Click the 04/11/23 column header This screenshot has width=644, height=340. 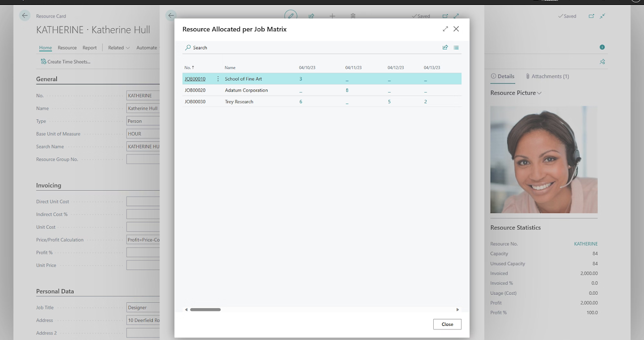[354, 67]
